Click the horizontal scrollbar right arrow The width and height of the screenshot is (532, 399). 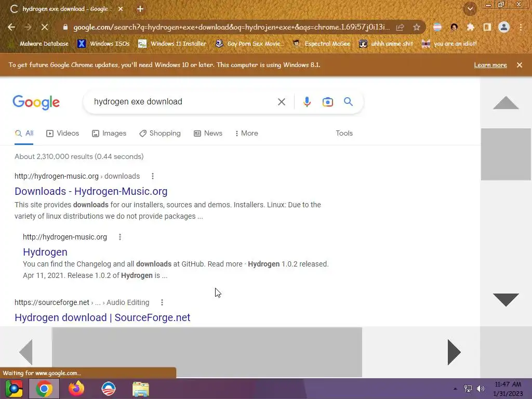click(454, 352)
